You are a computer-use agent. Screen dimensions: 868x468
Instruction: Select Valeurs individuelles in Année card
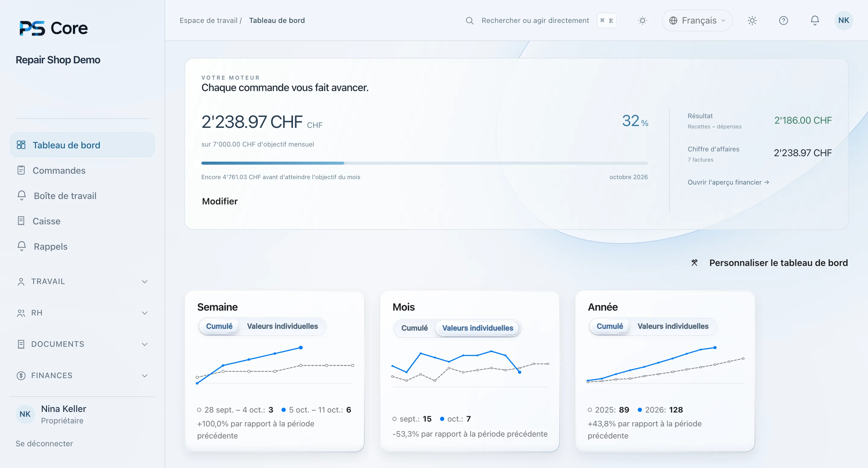coord(673,326)
